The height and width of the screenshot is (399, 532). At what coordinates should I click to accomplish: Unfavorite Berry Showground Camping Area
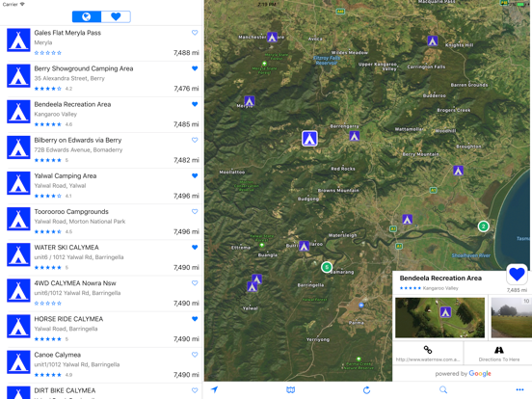pyautogui.click(x=195, y=68)
